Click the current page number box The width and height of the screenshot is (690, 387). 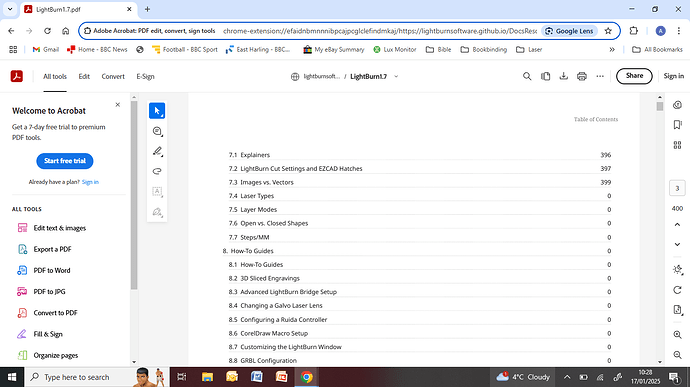(x=677, y=188)
